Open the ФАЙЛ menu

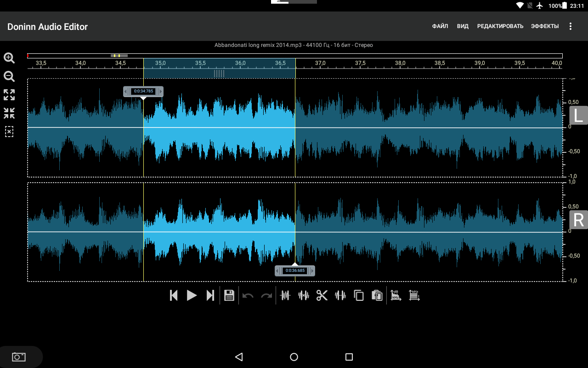point(440,26)
